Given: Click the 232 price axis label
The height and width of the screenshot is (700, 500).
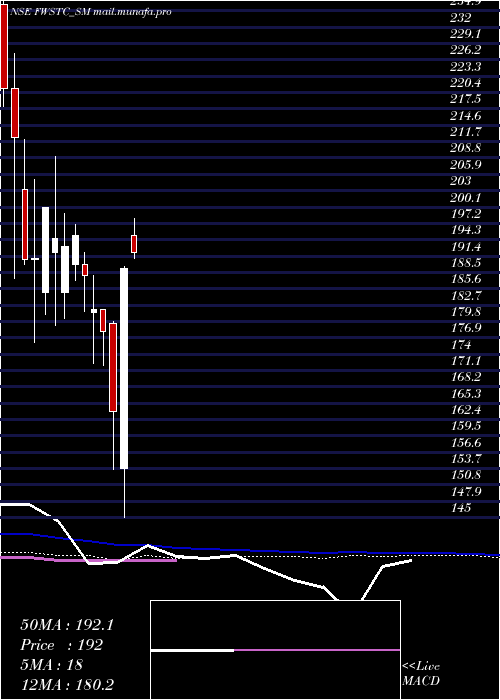Looking at the screenshot, I should click(x=461, y=18).
